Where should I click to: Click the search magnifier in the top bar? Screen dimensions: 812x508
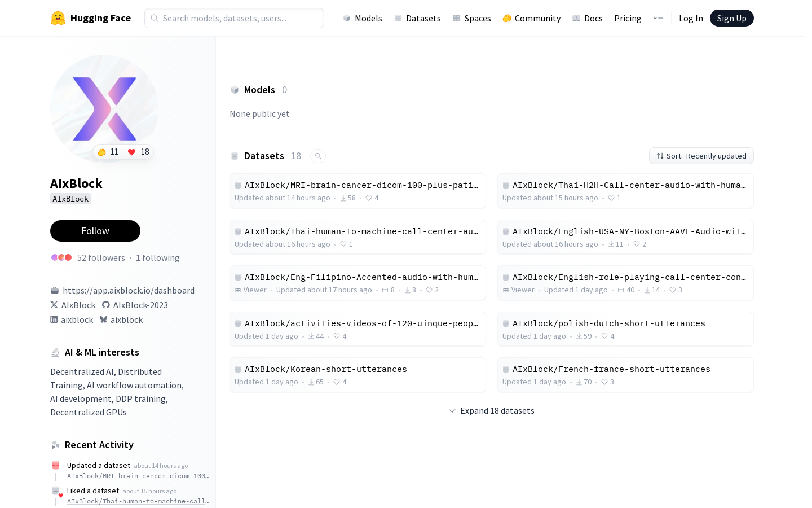coord(155,18)
